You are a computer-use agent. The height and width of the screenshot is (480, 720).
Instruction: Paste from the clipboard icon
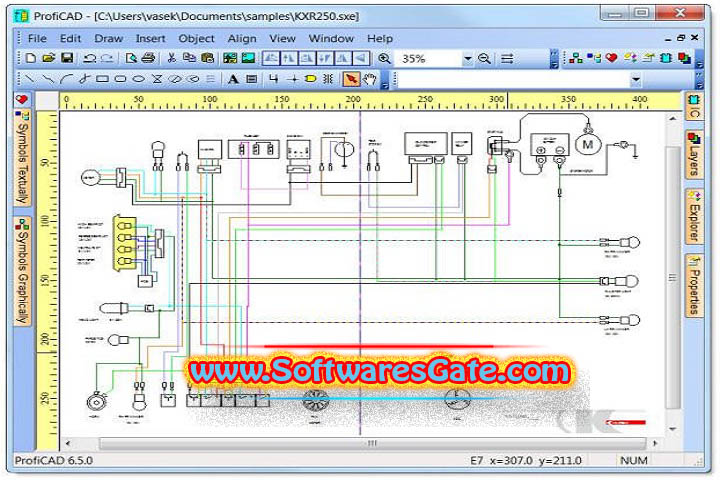click(x=208, y=58)
